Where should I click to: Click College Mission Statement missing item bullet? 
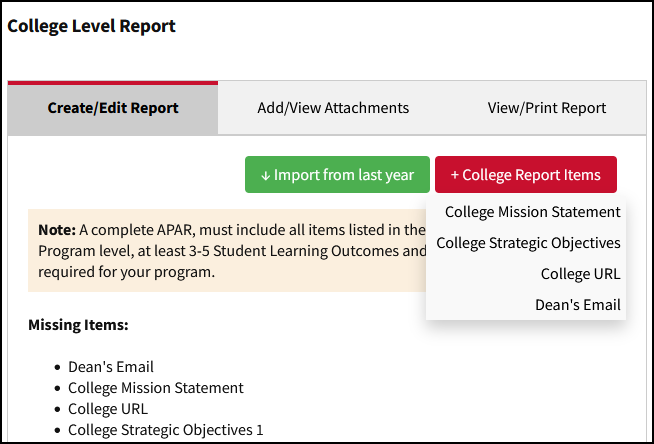pyautogui.click(x=155, y=388)
